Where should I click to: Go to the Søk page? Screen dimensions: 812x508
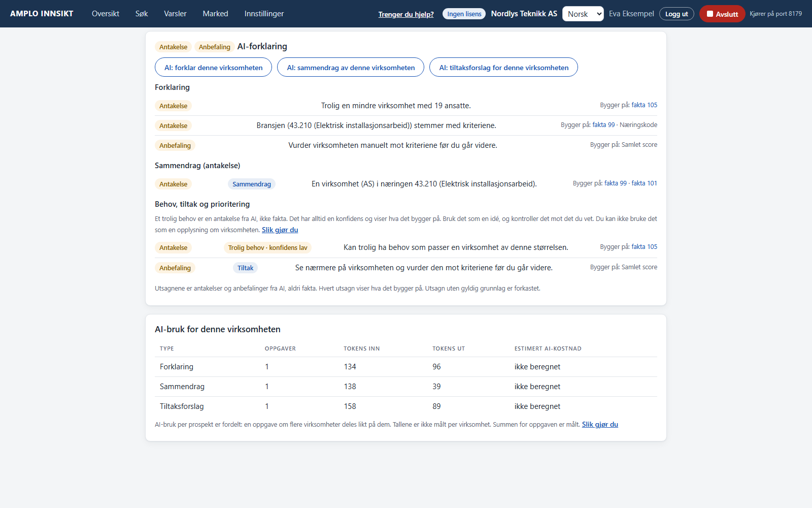[x=142, y=14]
